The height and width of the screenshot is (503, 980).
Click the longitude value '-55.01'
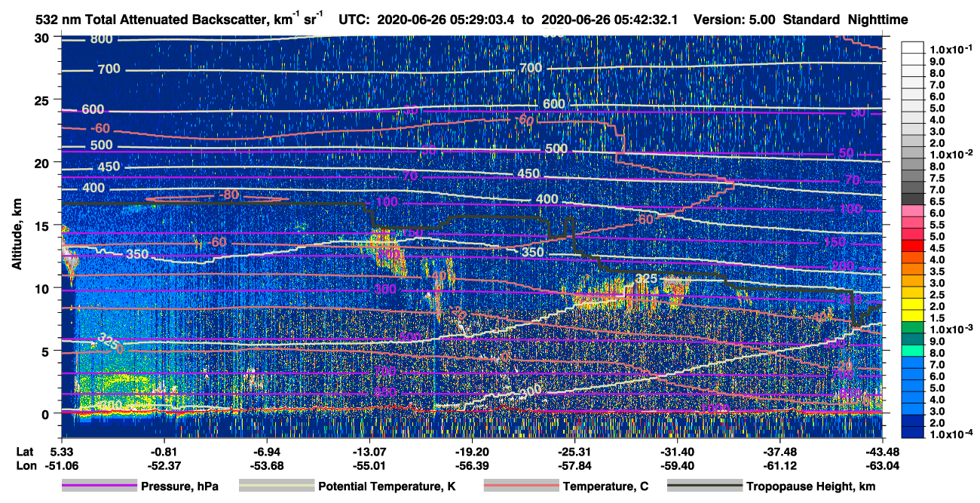tap(369, 465)
